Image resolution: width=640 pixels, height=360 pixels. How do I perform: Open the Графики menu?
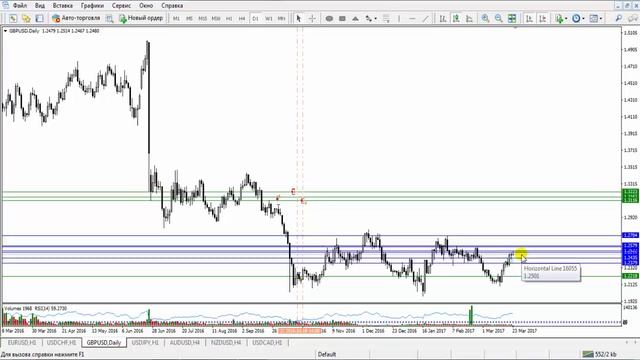click(x=92, y=6)
